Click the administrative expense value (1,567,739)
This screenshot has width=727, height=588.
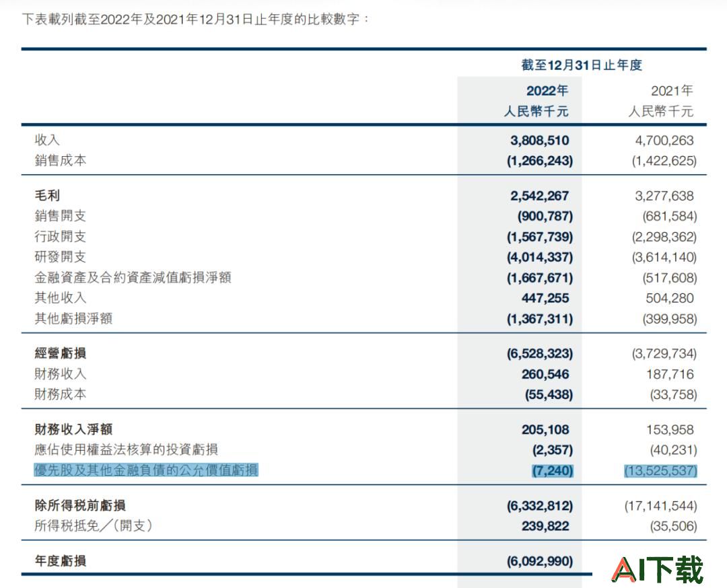(540, 237)
